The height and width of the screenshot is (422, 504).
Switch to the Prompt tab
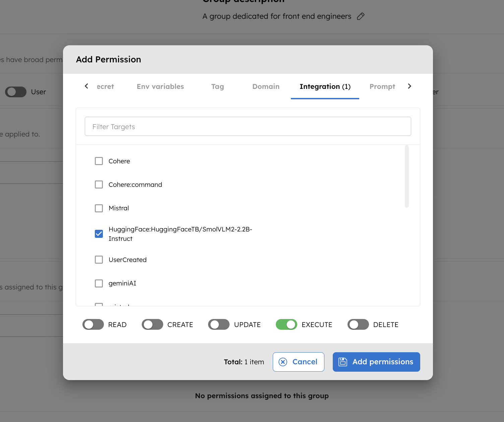tap(382, 87)
